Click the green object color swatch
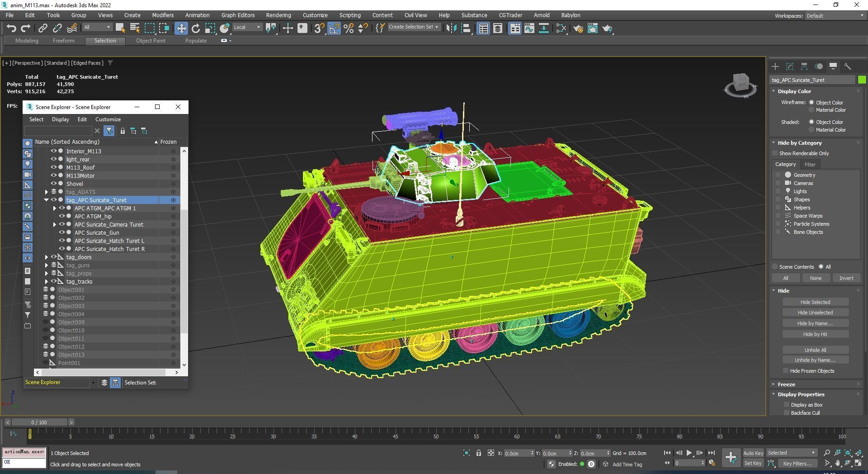 coord(862,80)
